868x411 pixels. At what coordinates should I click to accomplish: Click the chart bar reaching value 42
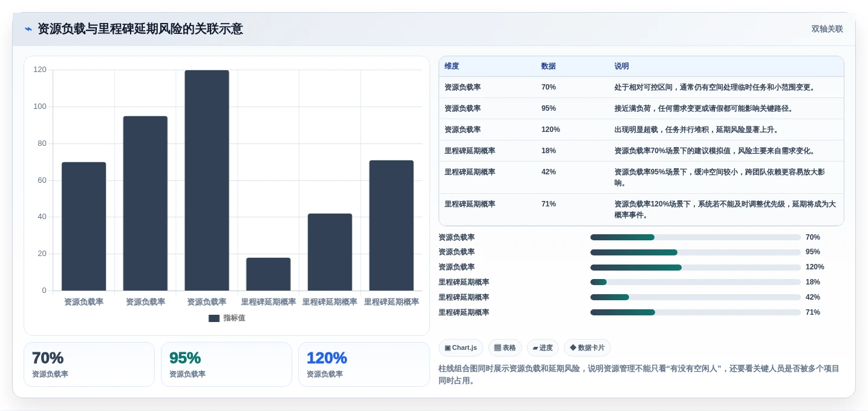[x=330, y=252]
